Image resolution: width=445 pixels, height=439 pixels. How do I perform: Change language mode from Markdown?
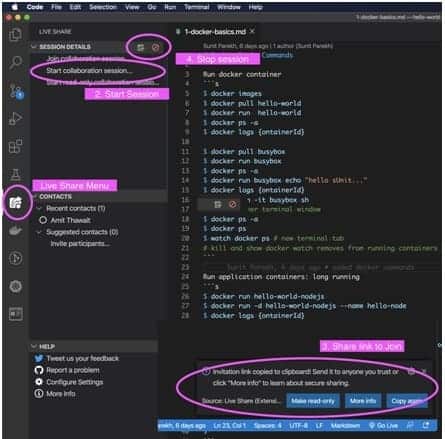click(345, 426)
